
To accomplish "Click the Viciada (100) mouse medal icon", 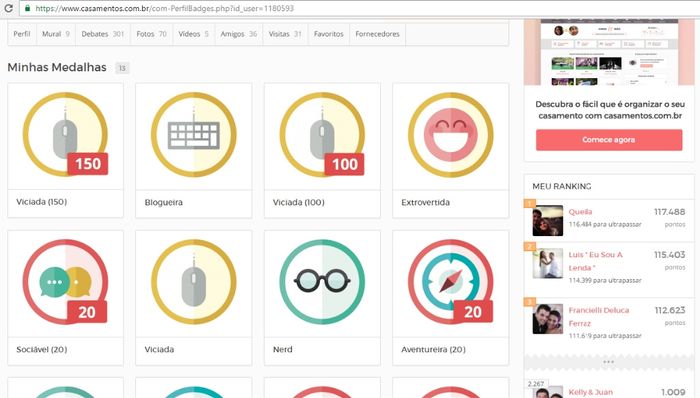I will (322, 134).
